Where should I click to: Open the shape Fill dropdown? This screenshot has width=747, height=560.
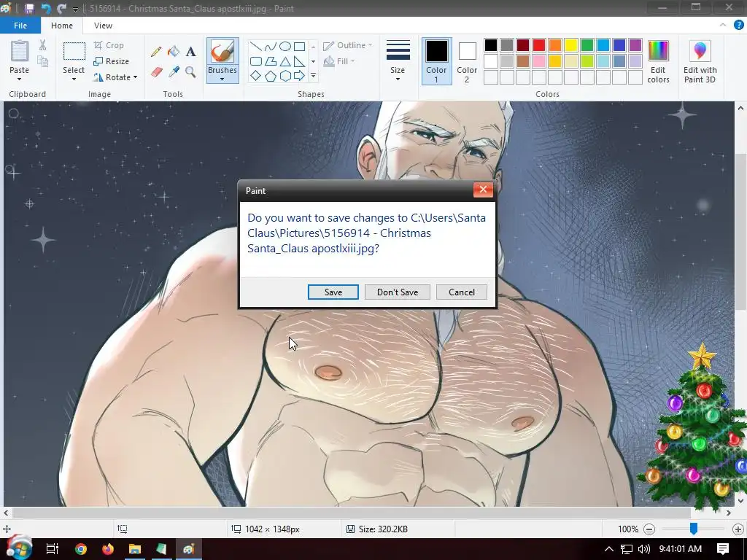[x=339, y=61]
